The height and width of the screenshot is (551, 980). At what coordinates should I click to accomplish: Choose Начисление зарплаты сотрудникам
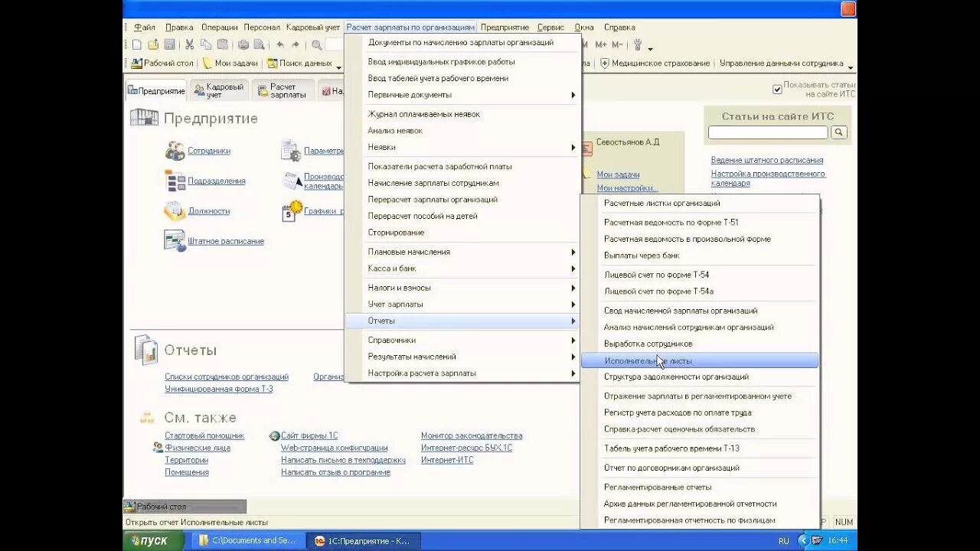[x=462, y=183]
